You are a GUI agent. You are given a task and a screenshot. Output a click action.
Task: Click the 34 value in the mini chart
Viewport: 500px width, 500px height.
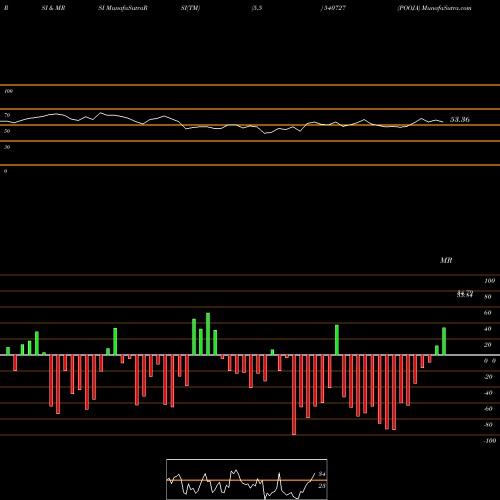(x=322, y=474)
